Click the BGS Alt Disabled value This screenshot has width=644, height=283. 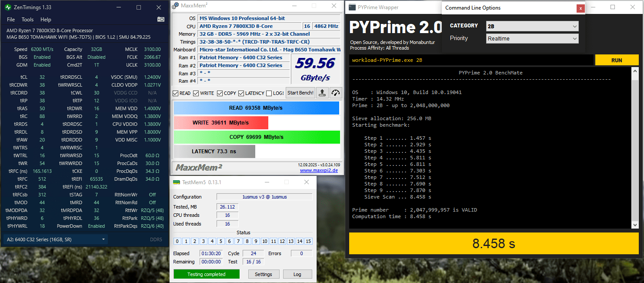96,57
